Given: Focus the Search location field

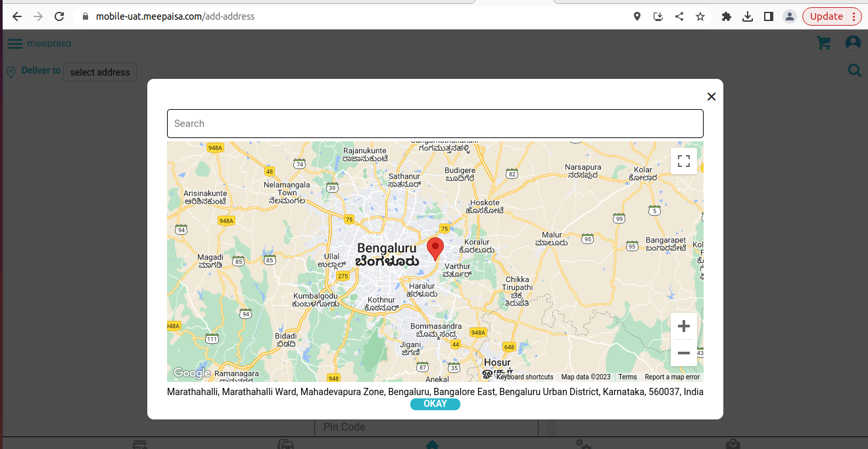Looking at the screenshot, I should (x=435, y=124).
